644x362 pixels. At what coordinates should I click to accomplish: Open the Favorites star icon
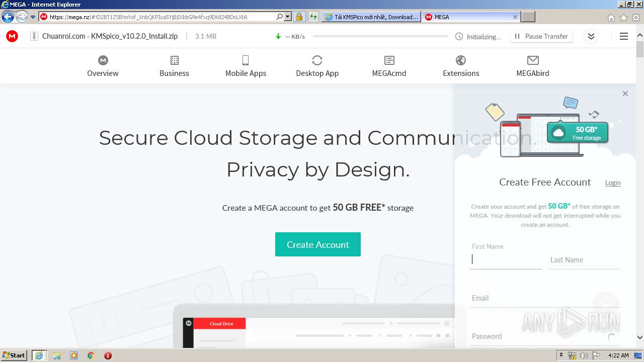(x=623, y=18)
